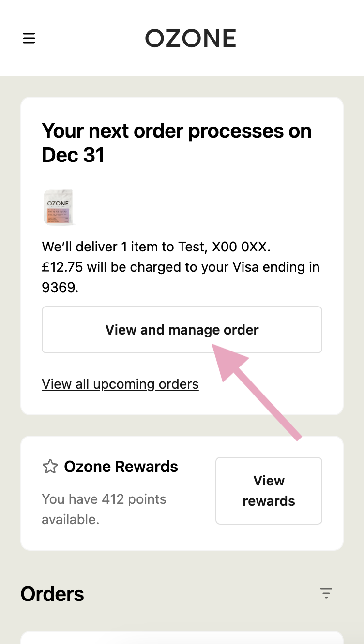364x644 pixels.
Task: Click the Dec 31 date text
Action: tap(73, 155)
